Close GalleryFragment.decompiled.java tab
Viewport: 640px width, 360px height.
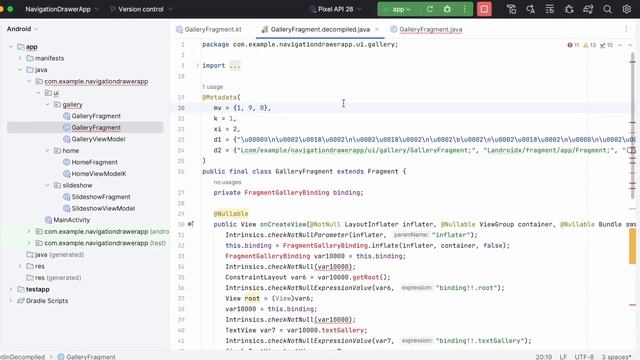tap(377, 29)
